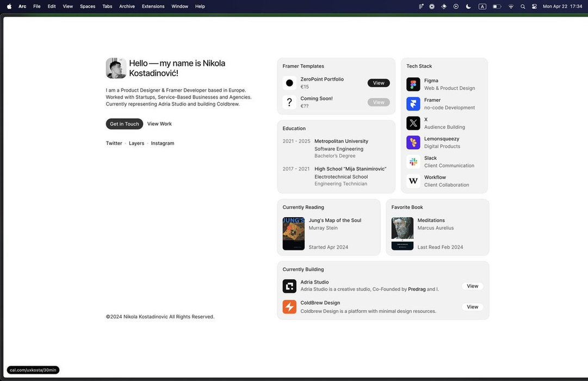Follow the Instagram link

(x=163, y=144)
